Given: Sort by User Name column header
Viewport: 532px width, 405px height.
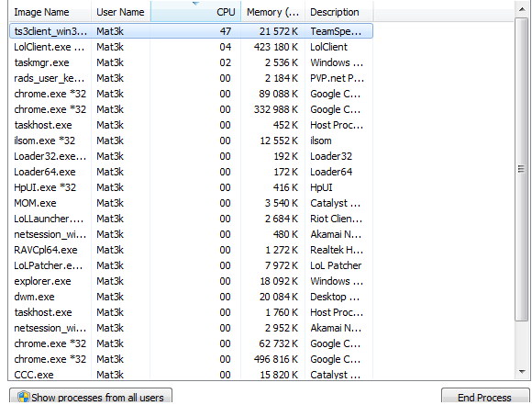Looking at the screenshot, I should [x=120, y=12].
